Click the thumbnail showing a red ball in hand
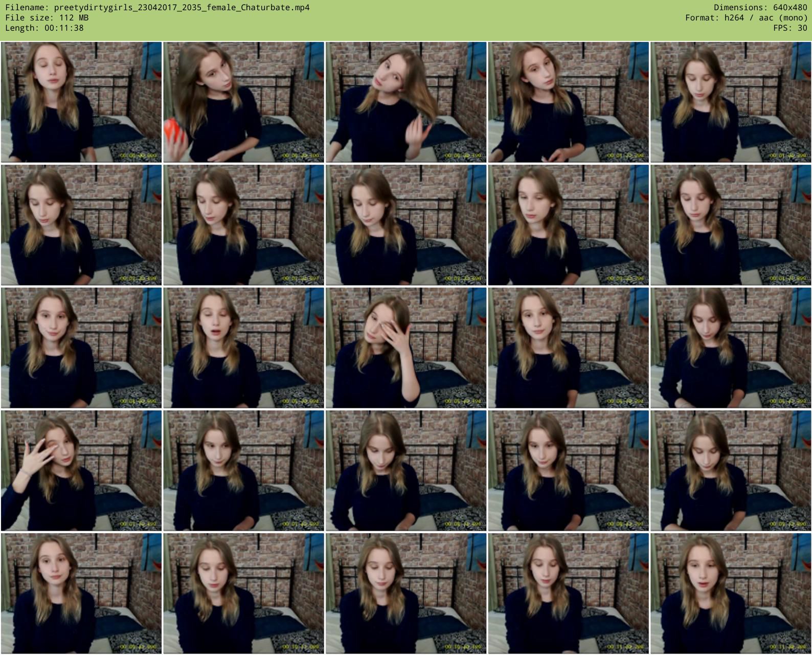812x655 pixels. tap(243, 102)
